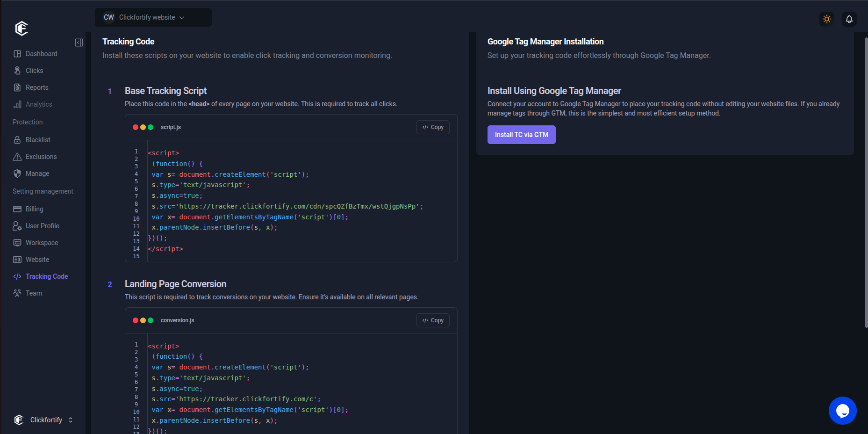Image resolution: width=868 pixels, height=434 pixels.
Task: Open the chat support bubble
Action: click(x=842, y=411)
